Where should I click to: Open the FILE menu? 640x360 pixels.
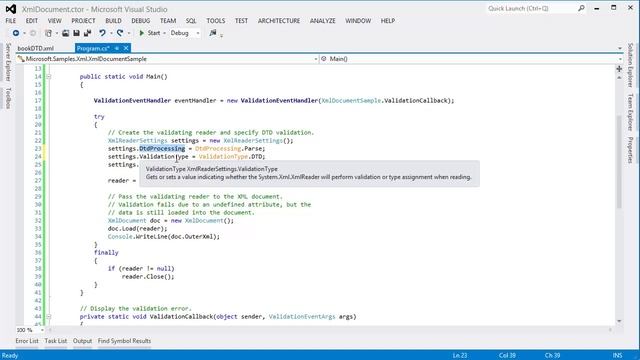(x=11, y=21)
